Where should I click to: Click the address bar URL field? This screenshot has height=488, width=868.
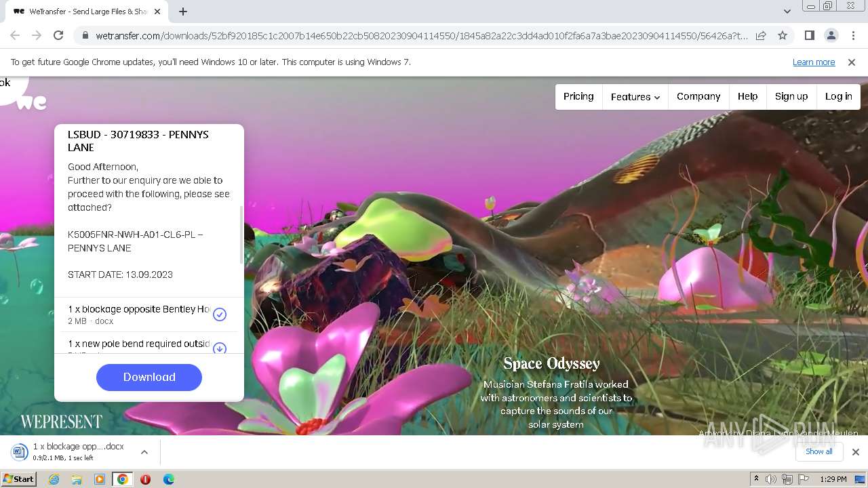click(x=422, y=35)
